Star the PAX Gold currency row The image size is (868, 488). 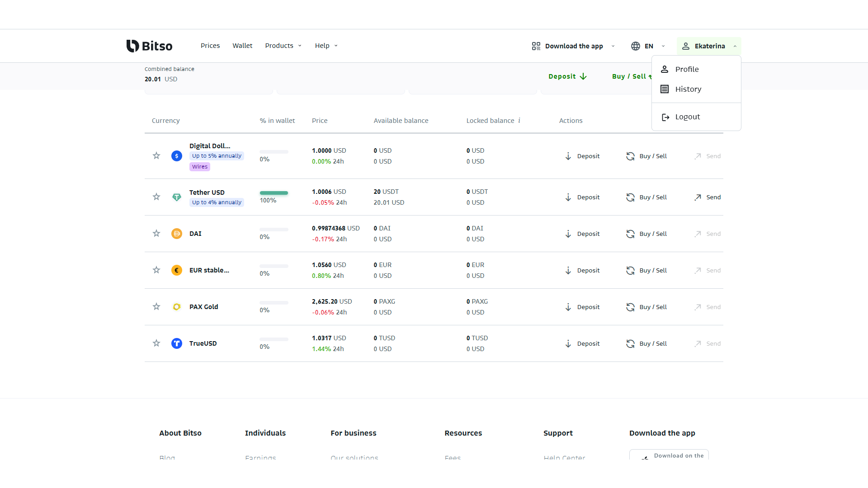156,307
